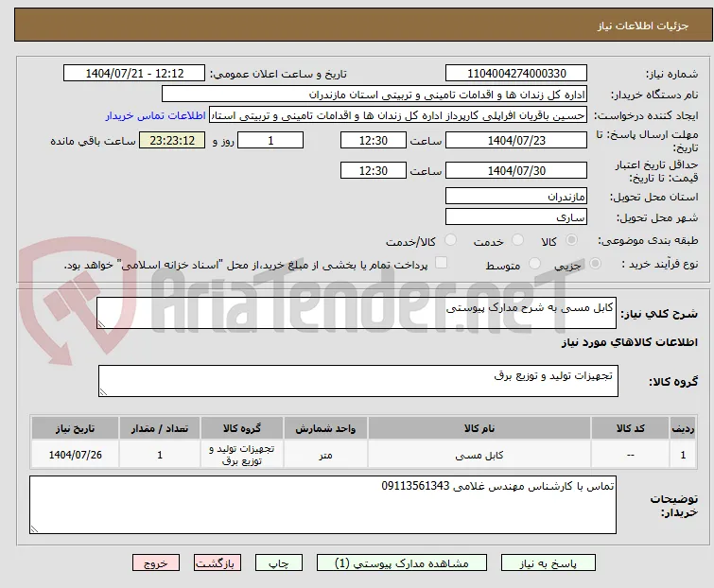
Task: Click the resize handle of buyer notes textarea
Action: pos(34,528)
